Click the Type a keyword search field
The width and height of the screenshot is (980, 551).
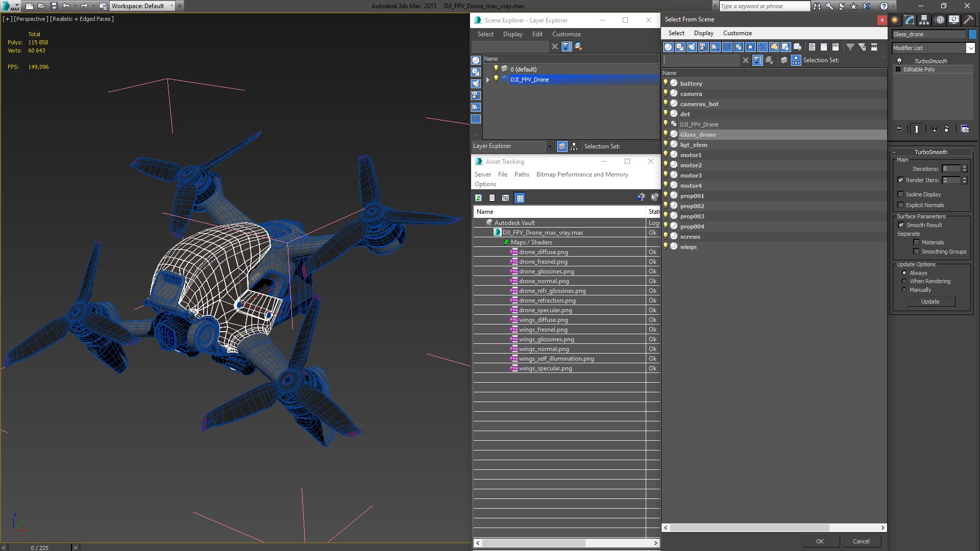pyautogui.click(x=764, y=6)
